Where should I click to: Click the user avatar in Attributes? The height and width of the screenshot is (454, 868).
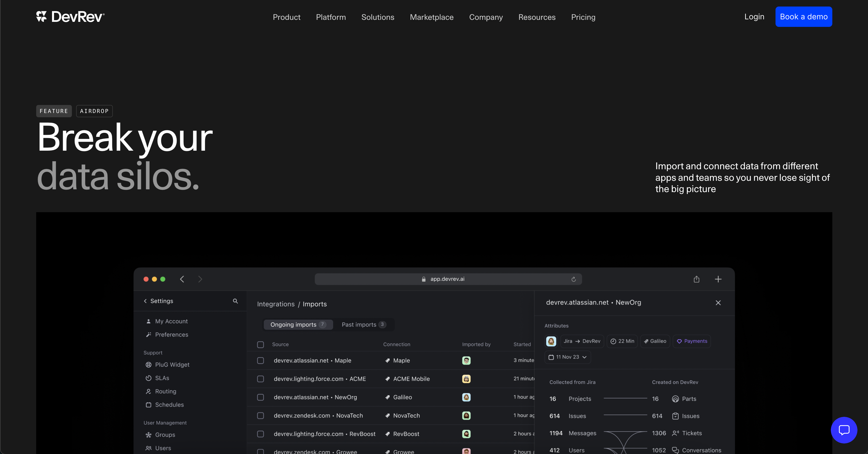tap(551, 341)
